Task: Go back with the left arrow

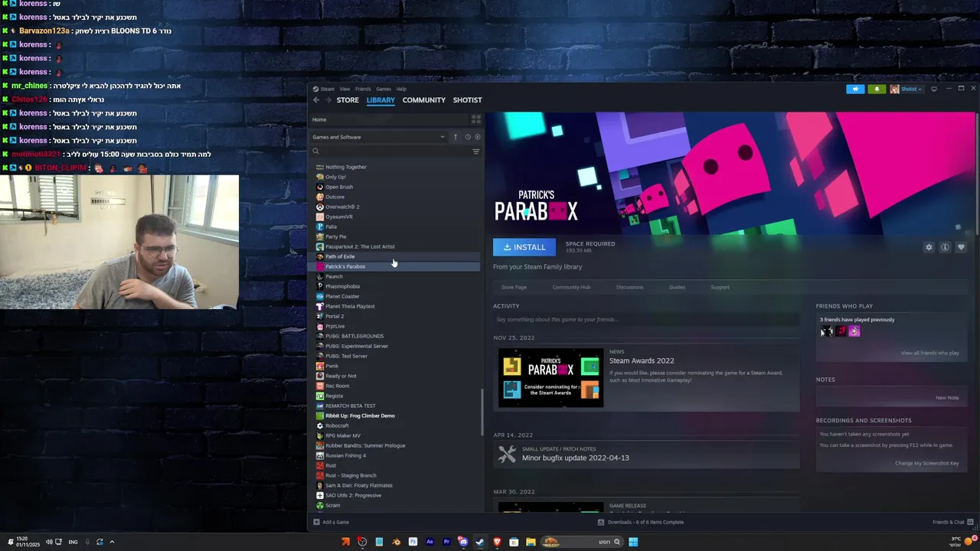Action: click(x=316, y=100)
